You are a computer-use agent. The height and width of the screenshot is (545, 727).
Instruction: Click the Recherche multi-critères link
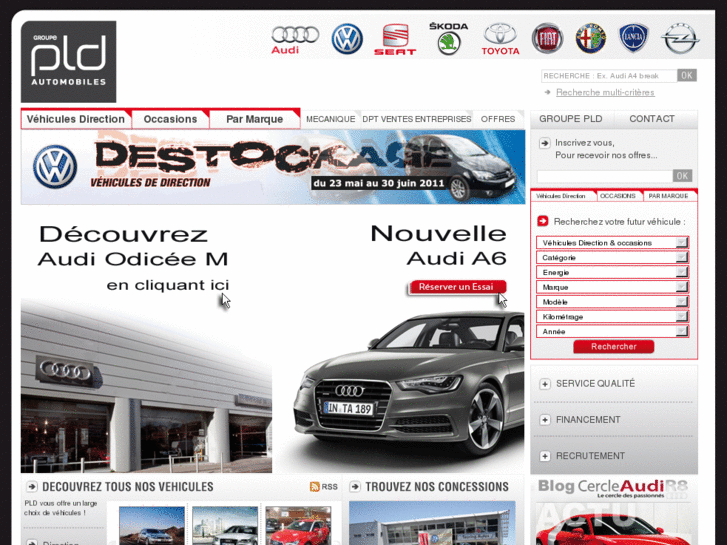(x=605, y=92)
